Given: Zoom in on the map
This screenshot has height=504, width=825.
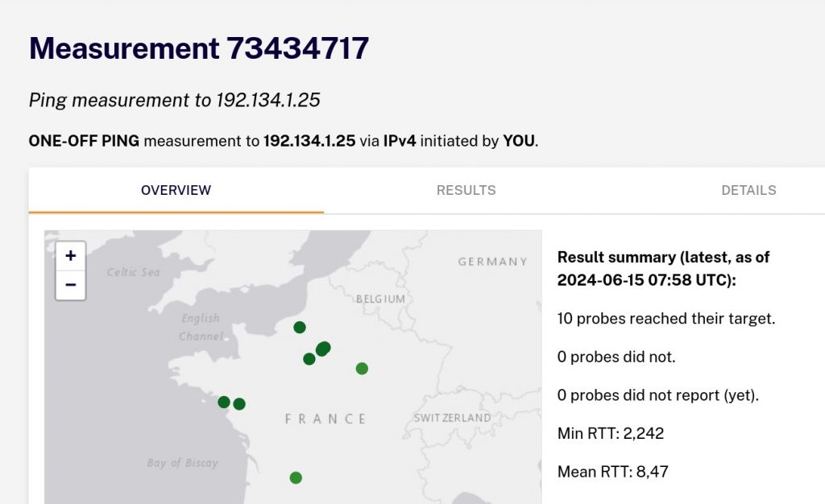Looking at the screenshot, I should (70, 255).
